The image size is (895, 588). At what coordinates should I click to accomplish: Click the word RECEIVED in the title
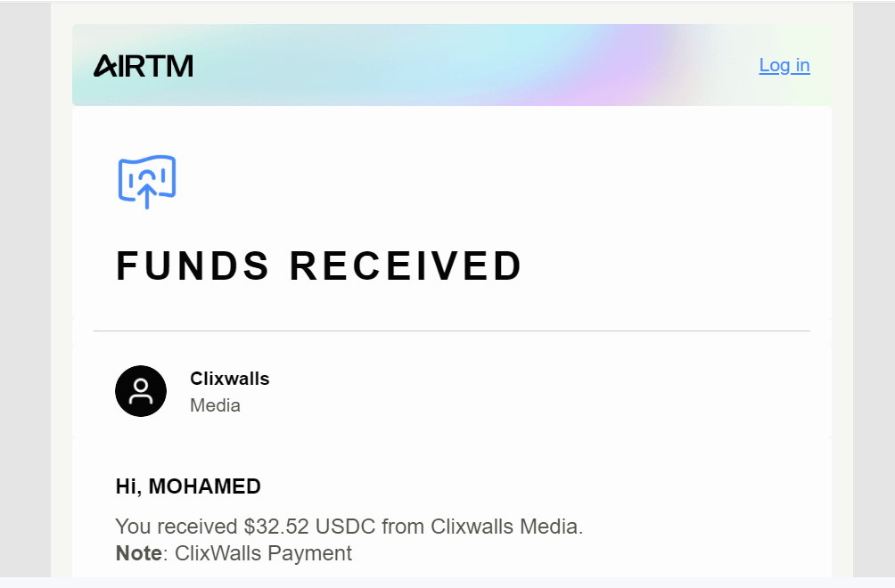[406, 265]
